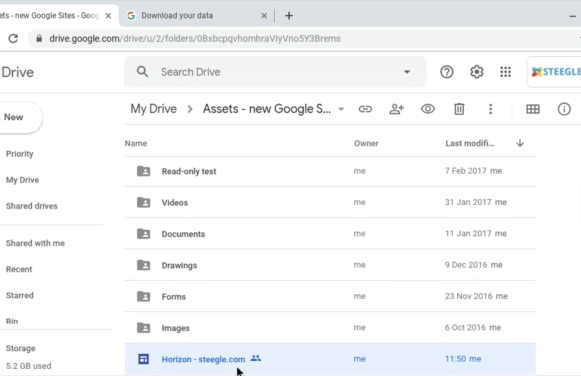Click the padlock site info icon

[39, 39]
